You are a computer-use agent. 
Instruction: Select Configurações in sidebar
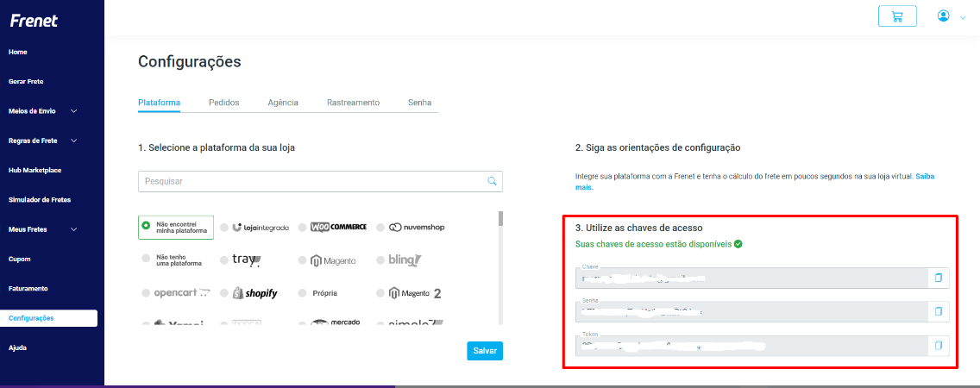tap(49, 318)
